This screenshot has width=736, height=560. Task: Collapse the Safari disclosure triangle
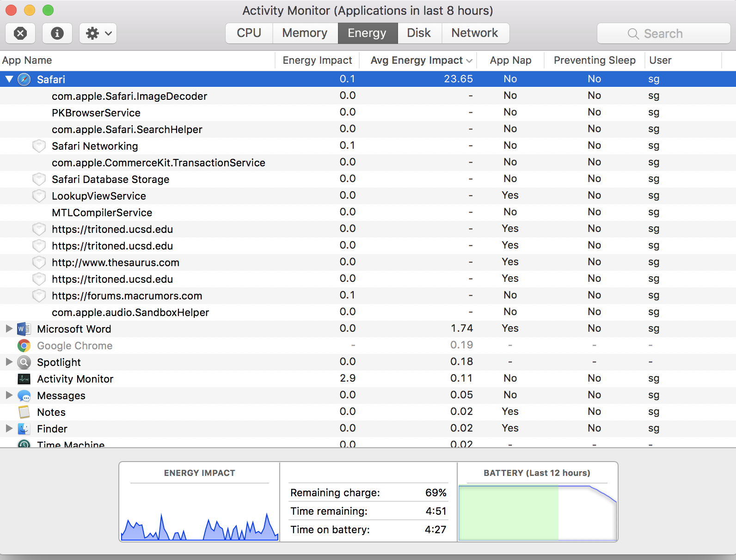coord(9,79)
